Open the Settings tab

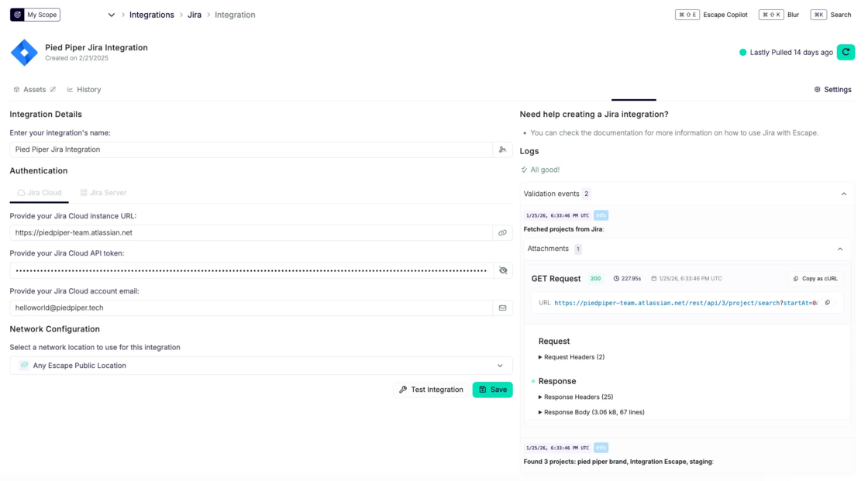832,90
